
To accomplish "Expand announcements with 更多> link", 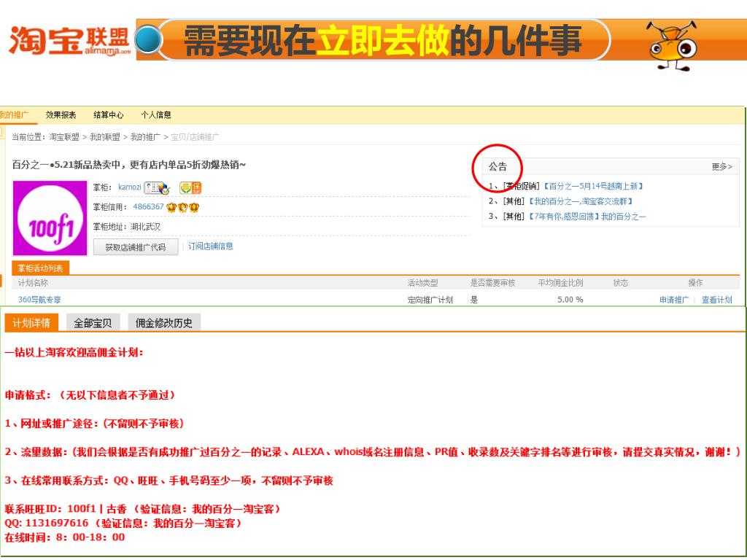I will coord(721,167).
